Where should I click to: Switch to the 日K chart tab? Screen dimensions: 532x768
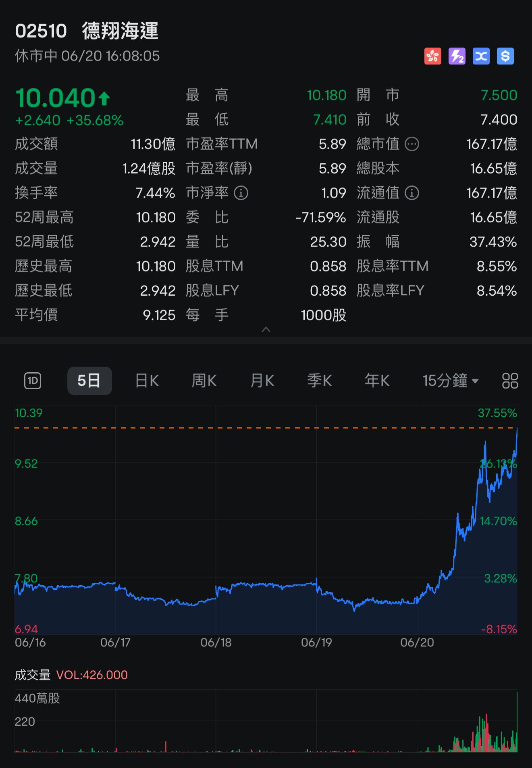tap(147, 380)
